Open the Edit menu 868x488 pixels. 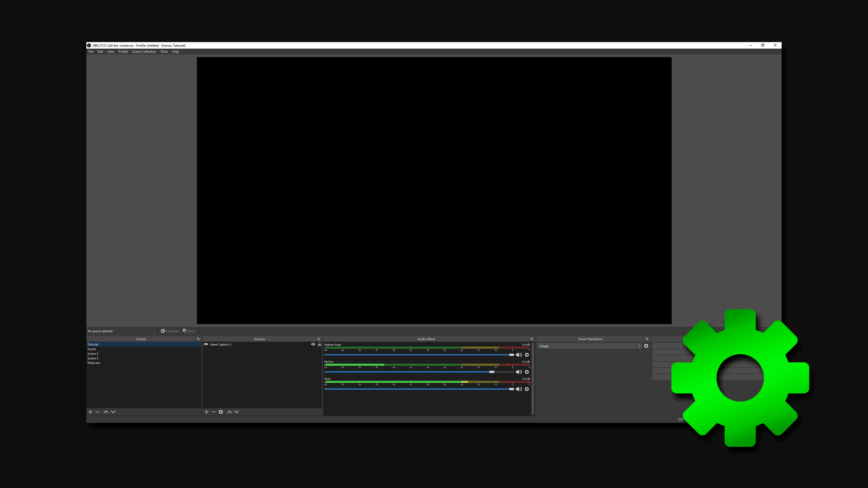coord(100,52)
